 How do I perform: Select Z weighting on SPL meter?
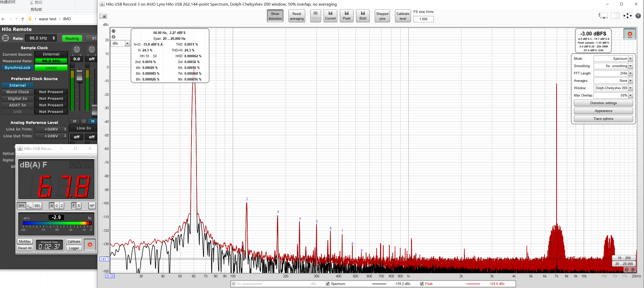click(x=62, y=206)
